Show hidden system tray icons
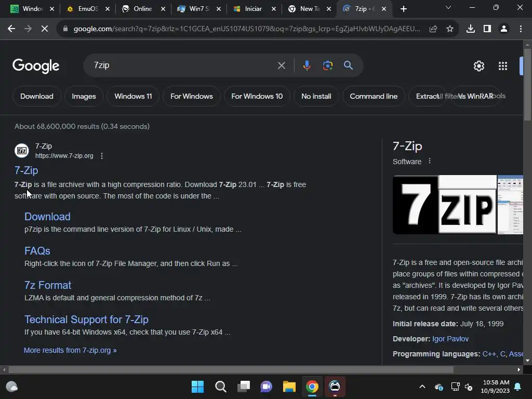Viewport: 532px width, 399px height. coord(422,387)
